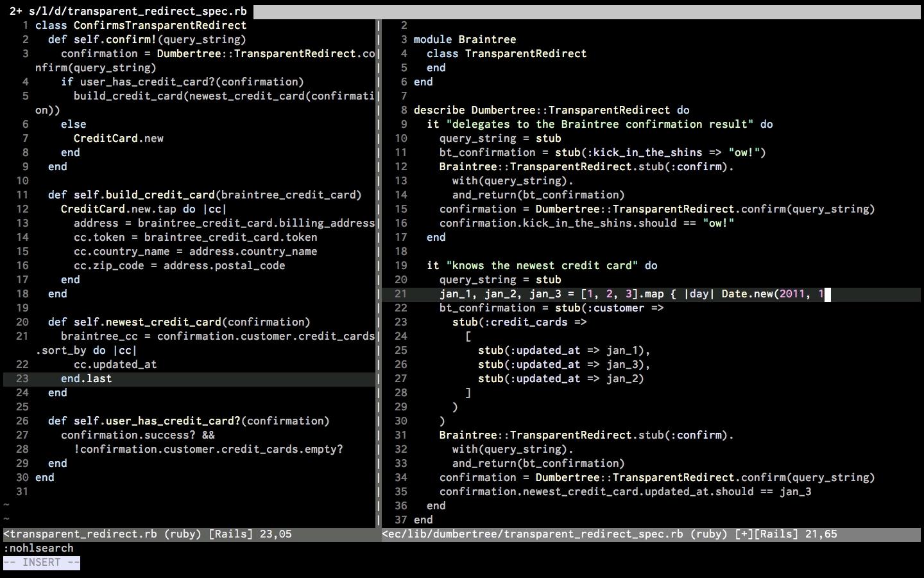Click 'def self.build_credit_card' definition line
This screenshot has height=578, width=924.
[x=205, y=195]
